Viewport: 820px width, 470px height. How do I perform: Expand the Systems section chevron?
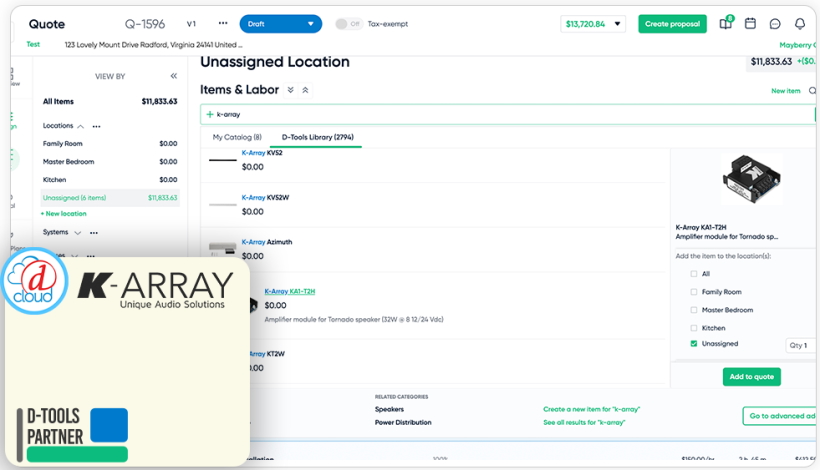(77, 233)
